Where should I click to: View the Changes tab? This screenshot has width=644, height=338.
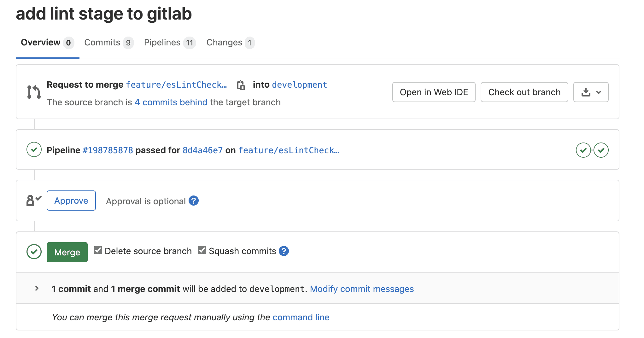(230, 43)
